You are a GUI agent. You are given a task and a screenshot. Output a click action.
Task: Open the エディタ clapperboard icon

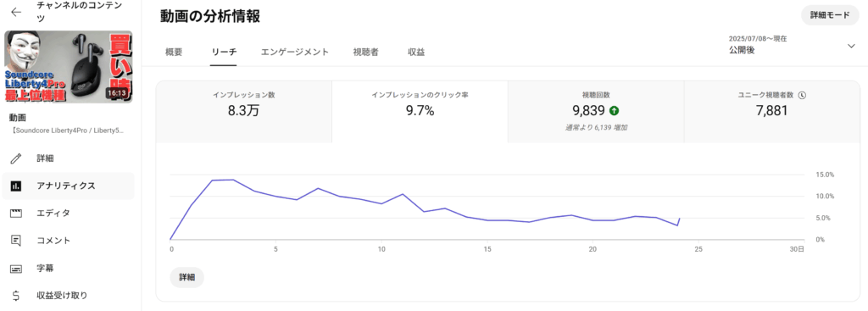click(16, 213)
